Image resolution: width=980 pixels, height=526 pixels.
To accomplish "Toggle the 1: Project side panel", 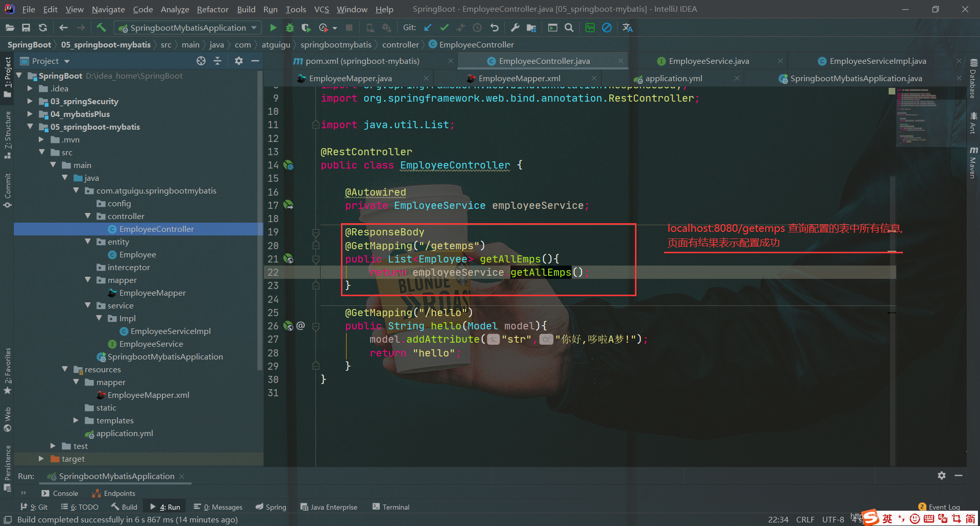I will click(7, 77).
